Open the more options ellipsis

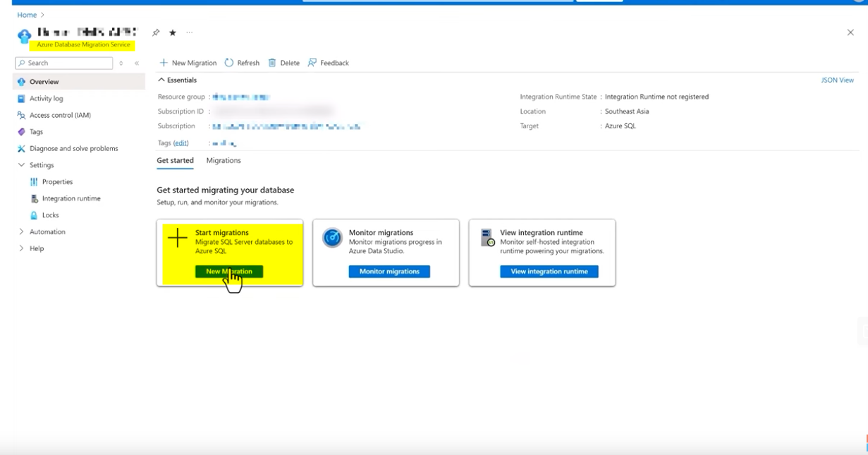(x=189, y=32)
